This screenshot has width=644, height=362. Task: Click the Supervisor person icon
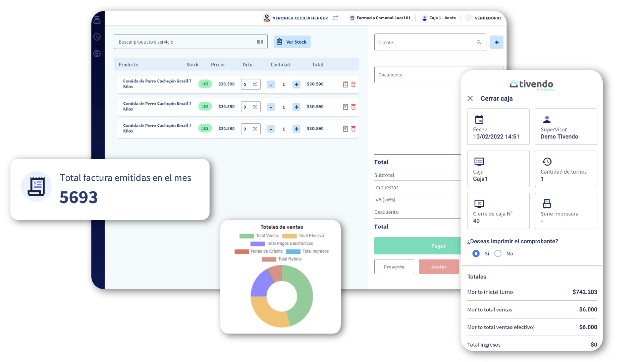click(547, 119)
